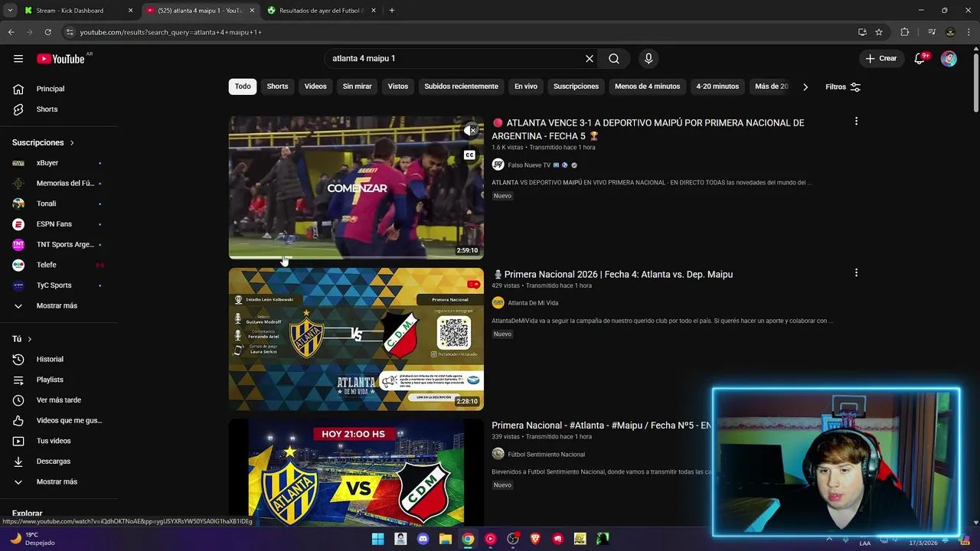Open Brave browser from the taskbar
This screenshot has width=980, height=551.
[x=535, y=539]
